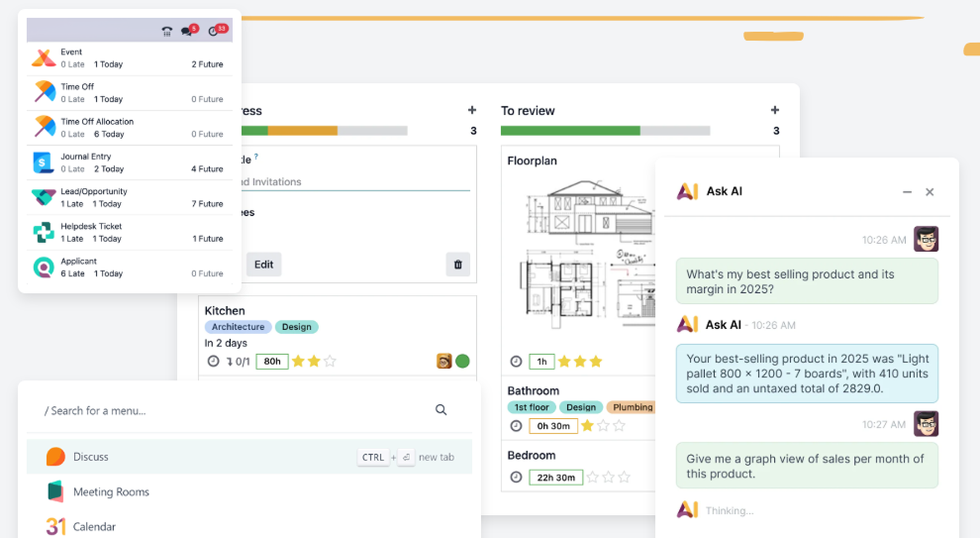Click the Discuss app icon
This screenshot has height=538, width=980.
[55, 457]
